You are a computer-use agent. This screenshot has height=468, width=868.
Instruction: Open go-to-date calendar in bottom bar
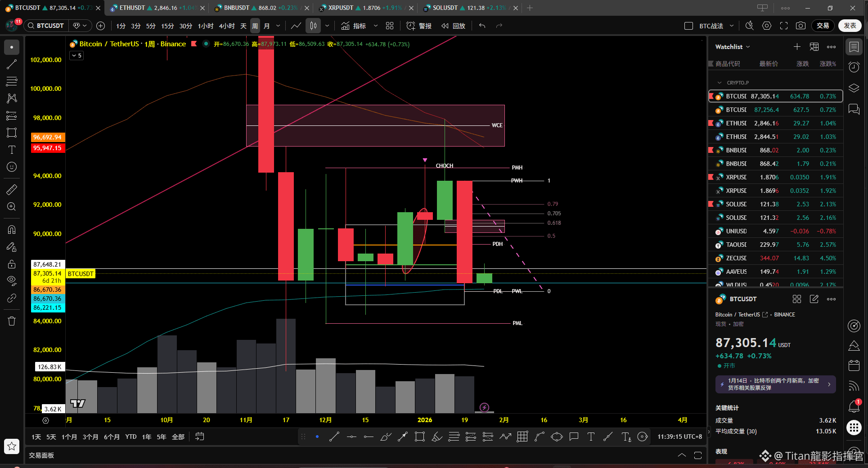[x=200, y=437]
